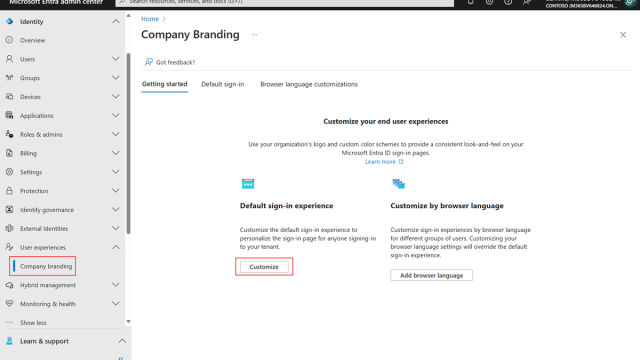Expand the Applications chevron
Viewport: 640px width, 360px height.
(x=116, y=116)
